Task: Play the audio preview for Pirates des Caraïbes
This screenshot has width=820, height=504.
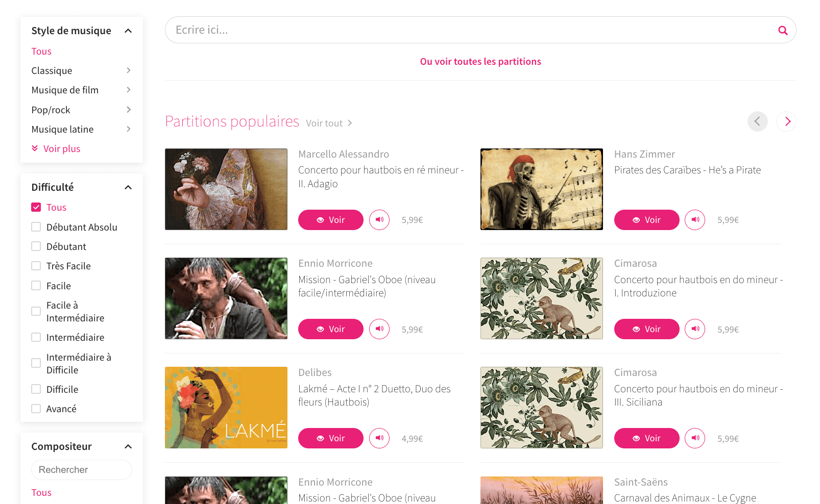Action: coord(695,220)
